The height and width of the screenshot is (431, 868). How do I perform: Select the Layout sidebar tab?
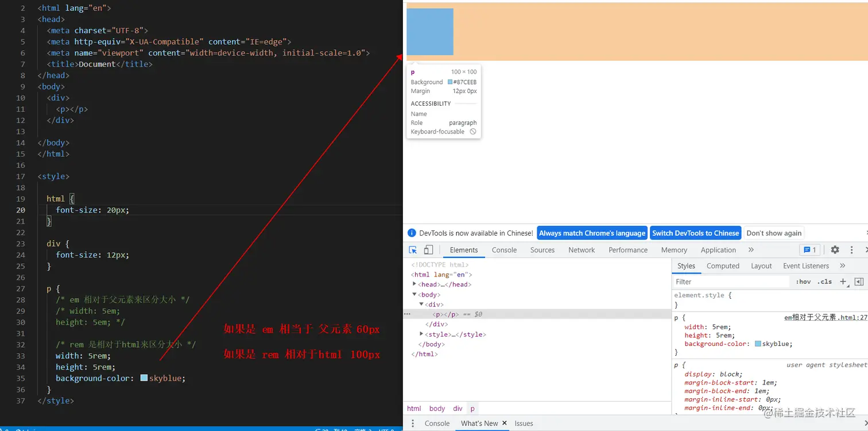[761, 266]
